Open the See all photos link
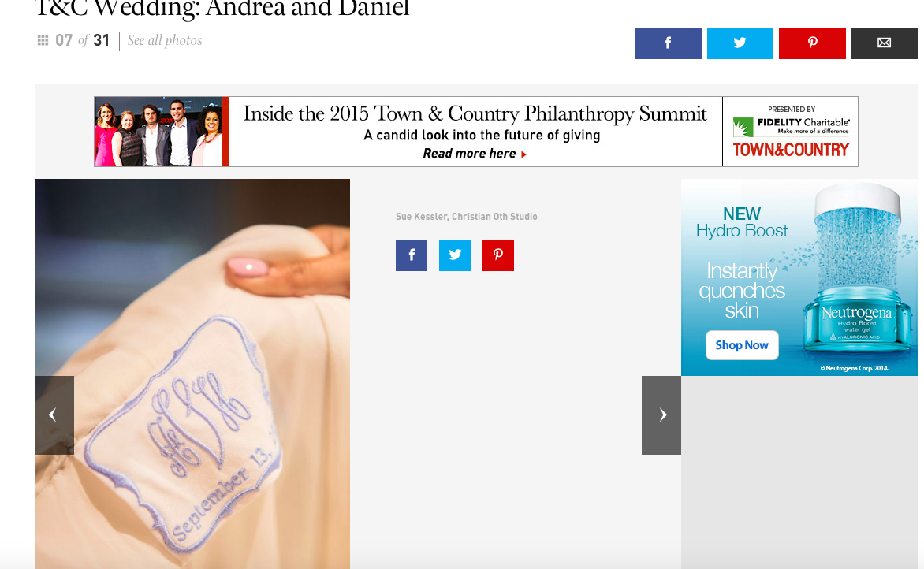This screenshot has height=569, width=924. [x=165, y=40]
